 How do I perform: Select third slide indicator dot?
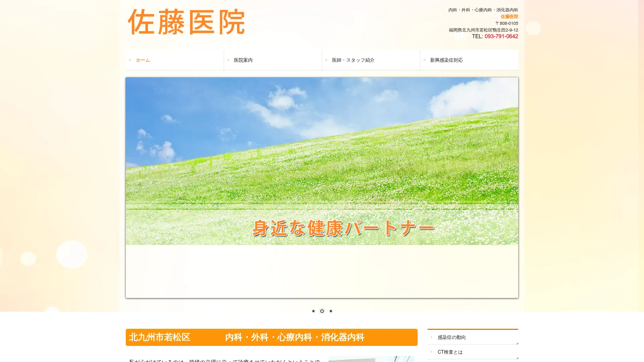(331, 311)
